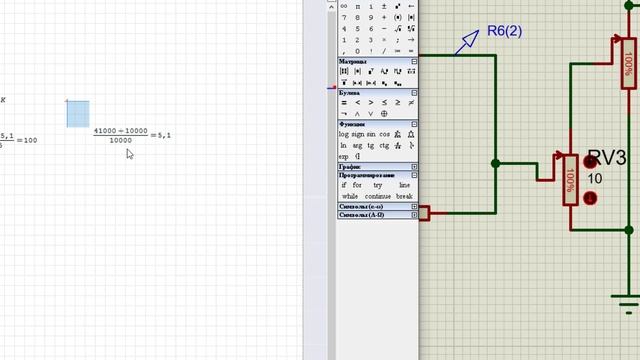Insert the ctg cotangent function
The image size is (640, 360).
384,146
